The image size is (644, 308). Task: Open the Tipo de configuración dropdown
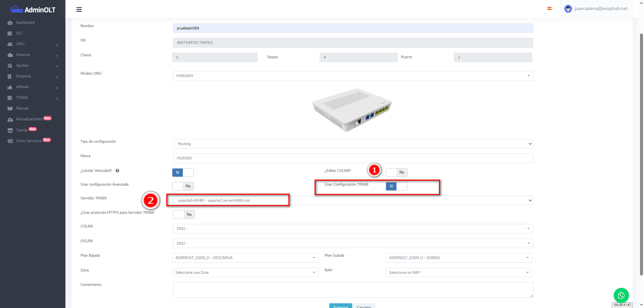(353, 144)
